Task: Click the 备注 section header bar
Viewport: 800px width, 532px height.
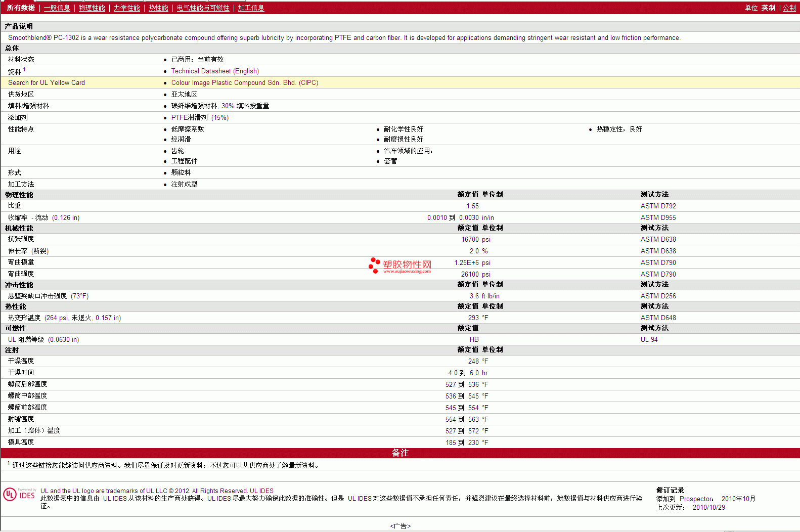Action: pos(400,453)
